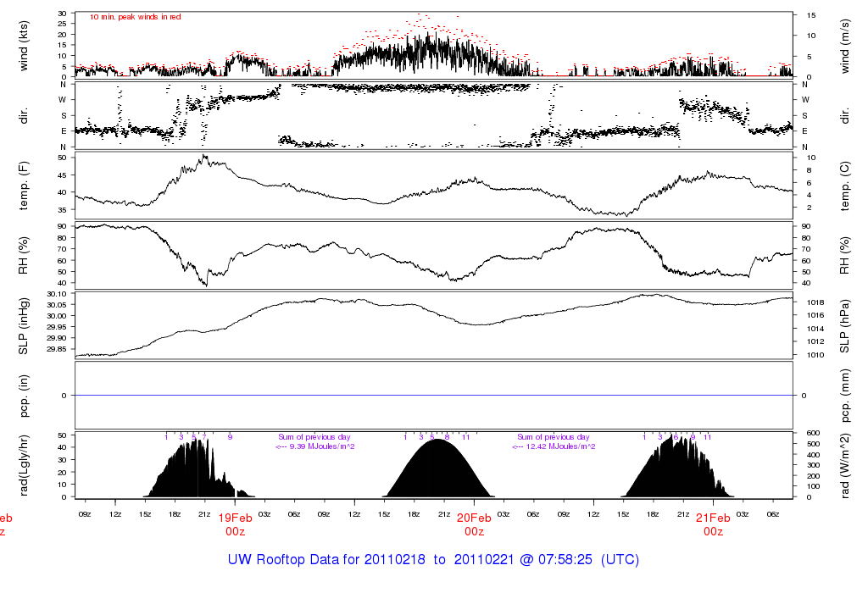868x593 pixels.
Task: Select the "12.42 MJoules/m^2" radiation sum text
Action: tap(560, 446)
